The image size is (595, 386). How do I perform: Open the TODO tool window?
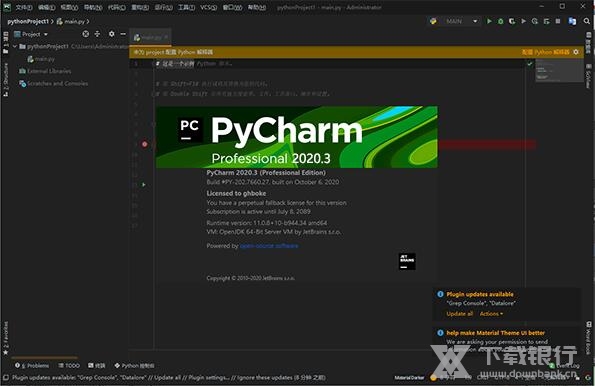(x=69, y=366)
